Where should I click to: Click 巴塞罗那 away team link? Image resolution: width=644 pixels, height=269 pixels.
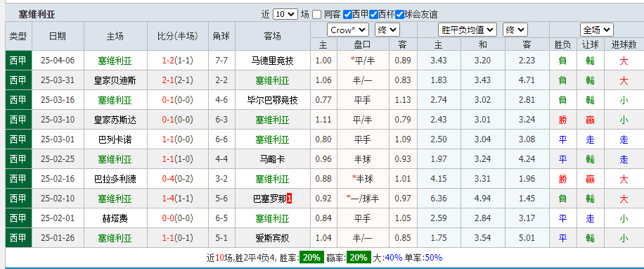[269, 199]
